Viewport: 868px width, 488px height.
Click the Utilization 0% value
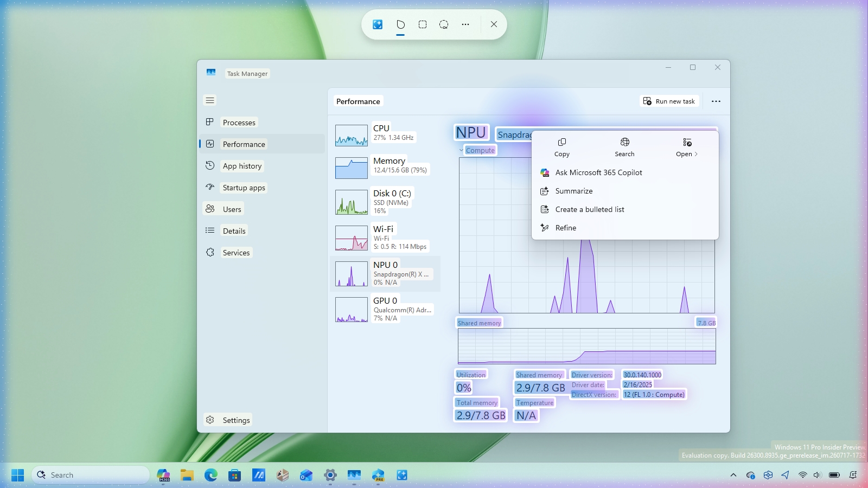(x=464, y=388)
